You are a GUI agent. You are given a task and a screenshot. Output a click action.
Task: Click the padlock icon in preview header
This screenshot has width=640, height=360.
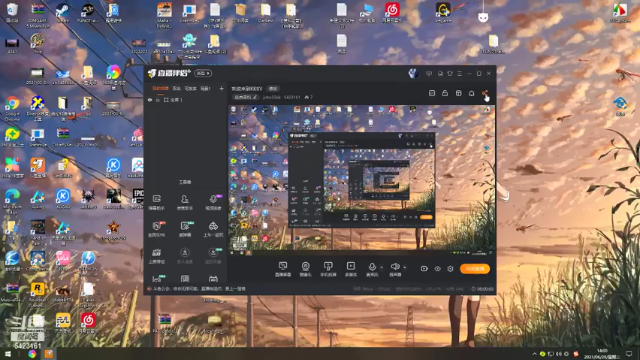[x=445, y=93]
